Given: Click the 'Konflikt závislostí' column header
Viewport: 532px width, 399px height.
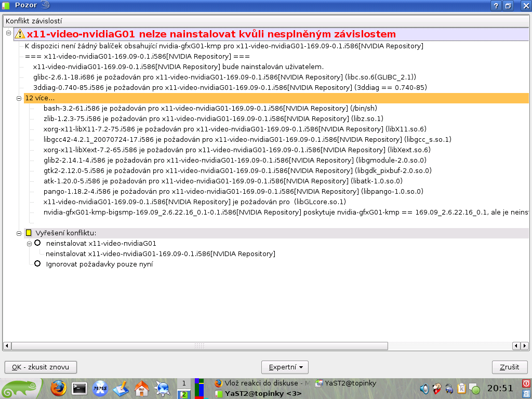Looking at the screenshot, I should coord(266,21).
